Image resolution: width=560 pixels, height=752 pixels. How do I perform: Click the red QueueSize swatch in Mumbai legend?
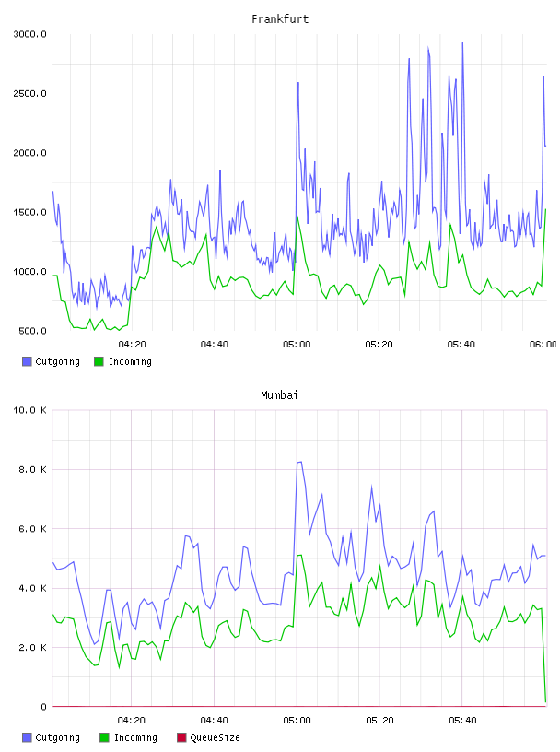[181, 737]
